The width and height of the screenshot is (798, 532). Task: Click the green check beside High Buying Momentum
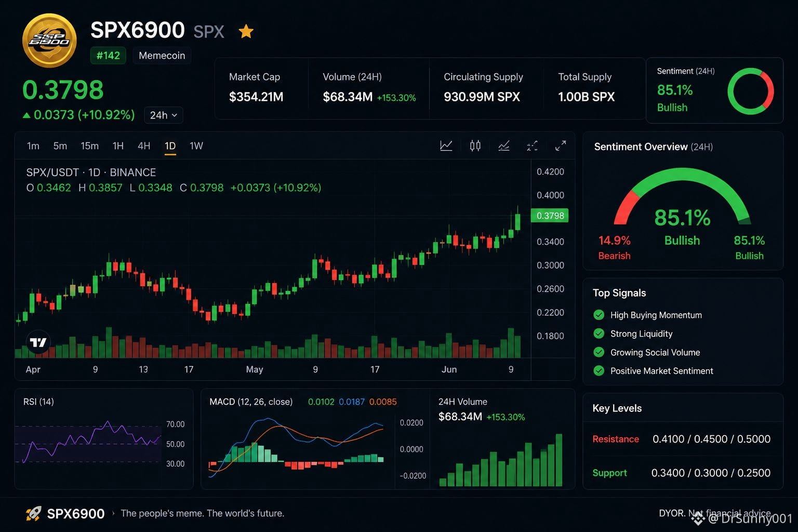click(x=599, y=315)
